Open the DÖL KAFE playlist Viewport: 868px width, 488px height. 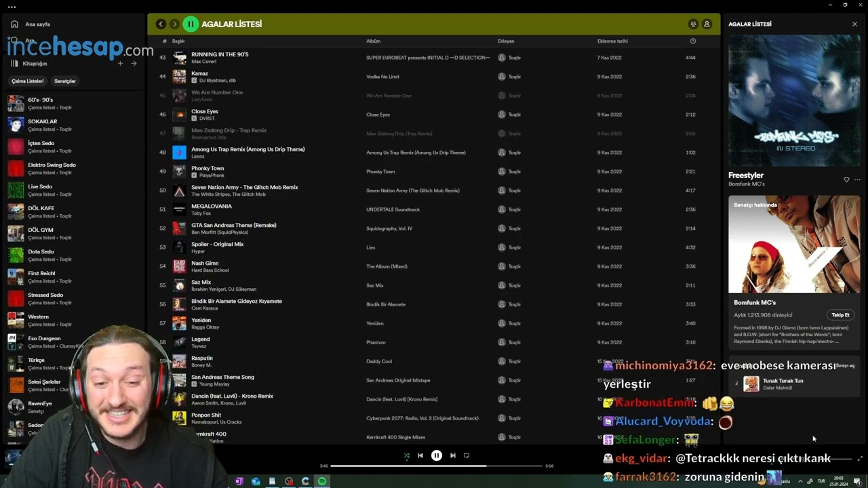[x=73, y=212]
